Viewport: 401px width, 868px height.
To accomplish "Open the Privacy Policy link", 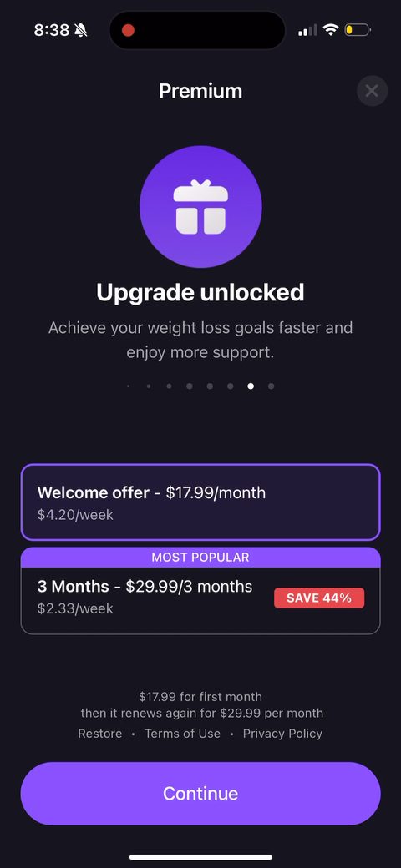I will [282, 734].
